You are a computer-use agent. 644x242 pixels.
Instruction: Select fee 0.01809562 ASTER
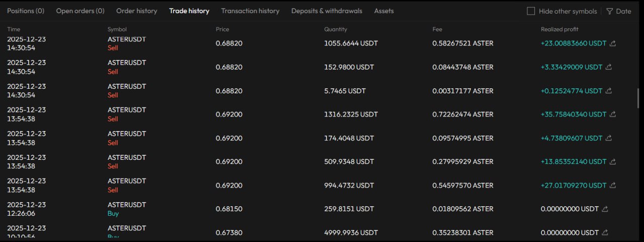(463, 209)
